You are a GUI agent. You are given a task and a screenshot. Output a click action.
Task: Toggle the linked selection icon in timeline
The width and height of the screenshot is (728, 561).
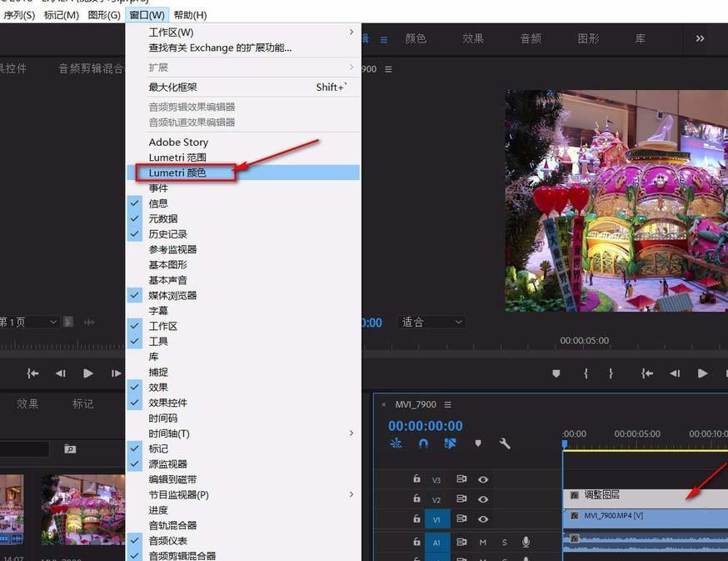tap(396, 443)
